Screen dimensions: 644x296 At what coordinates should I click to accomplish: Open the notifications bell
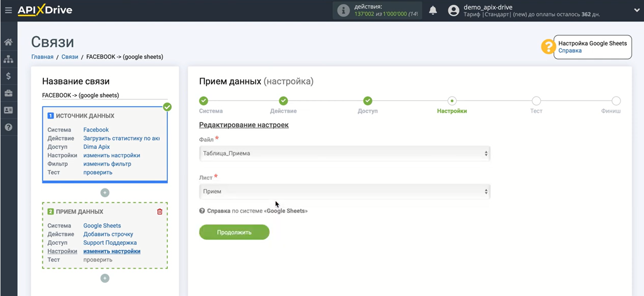(x=433, y=10)
